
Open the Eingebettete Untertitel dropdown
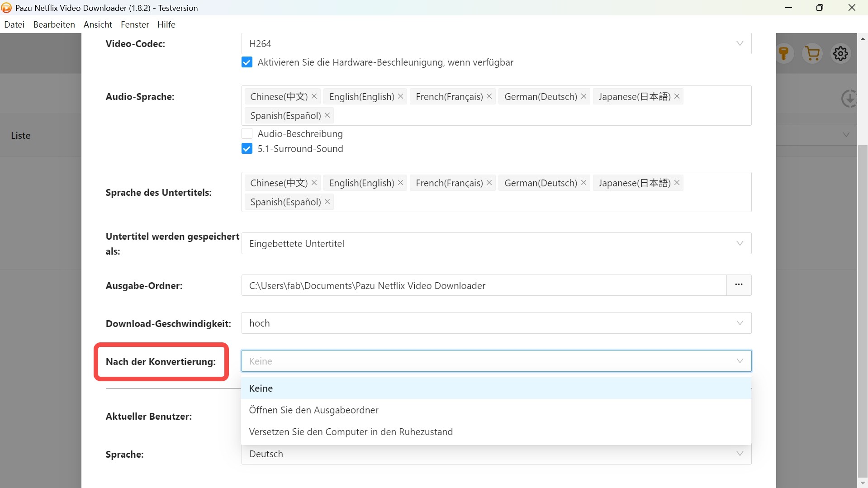coord(496,244)
